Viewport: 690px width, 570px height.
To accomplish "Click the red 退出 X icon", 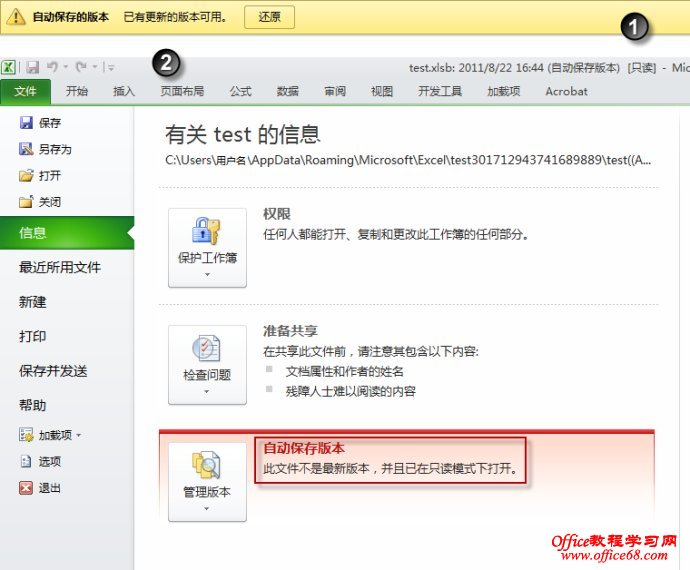I will point(26,488).
